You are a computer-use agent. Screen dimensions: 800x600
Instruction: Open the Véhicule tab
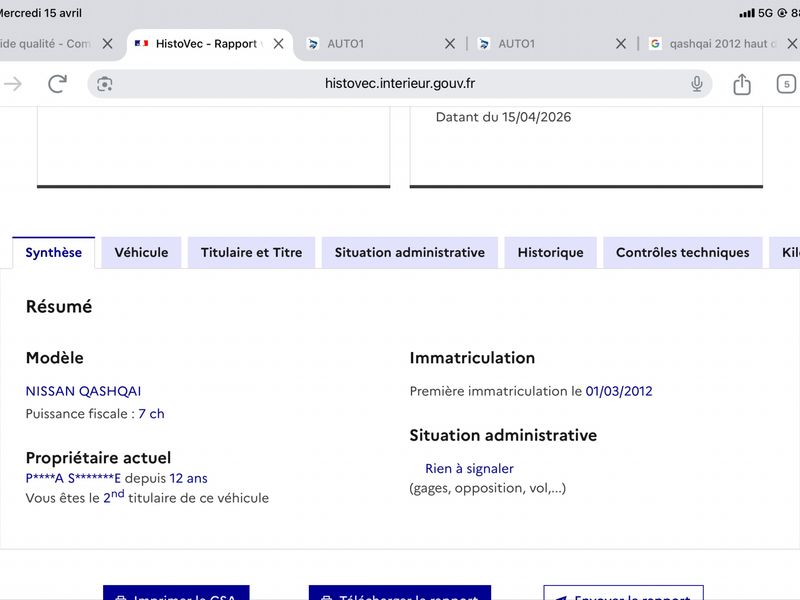pos(141,253)
